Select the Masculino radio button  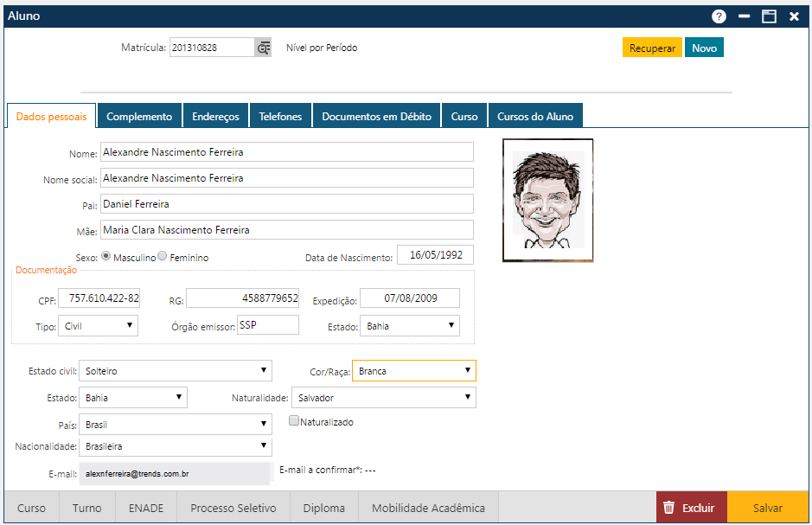tap(106, 257)
